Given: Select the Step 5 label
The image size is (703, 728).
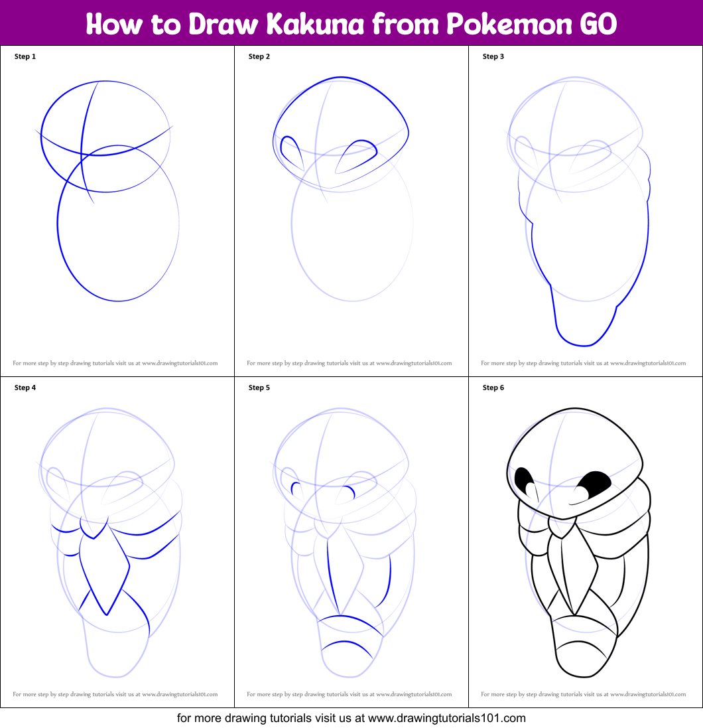Looking at the screenshot, I should pos(259,387).
